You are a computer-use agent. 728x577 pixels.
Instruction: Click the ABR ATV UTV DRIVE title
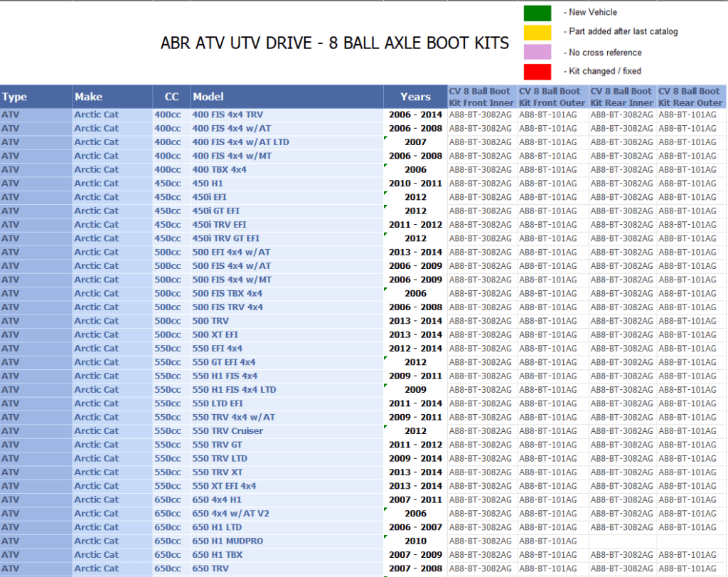tap(335, 43)
